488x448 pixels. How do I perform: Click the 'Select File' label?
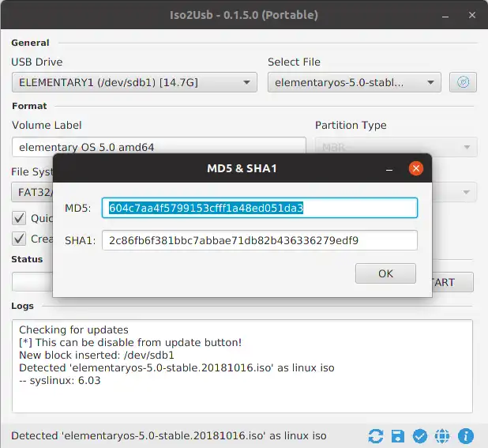(294, 62)
